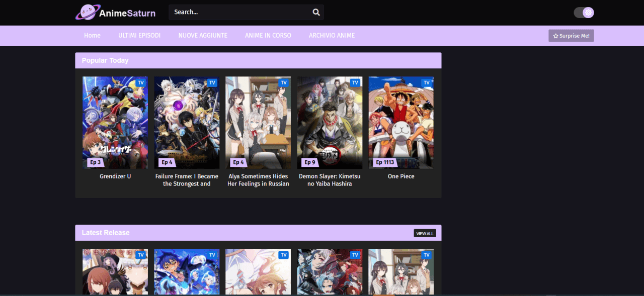This screenshot has width=644, height=296.
Task: Click Ep 9 badge on Demon Slayer
Action: point(309,162)
